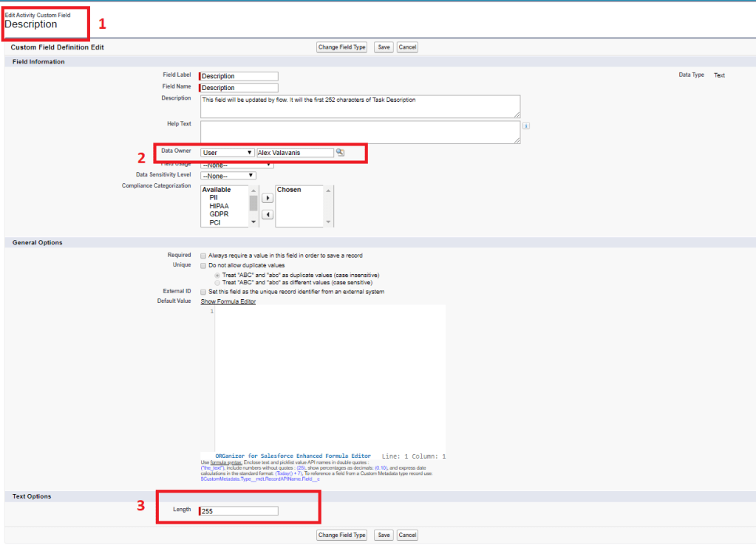Select PII in the Available list
Viewport: 756px width, 548px height.
(214, 198)
